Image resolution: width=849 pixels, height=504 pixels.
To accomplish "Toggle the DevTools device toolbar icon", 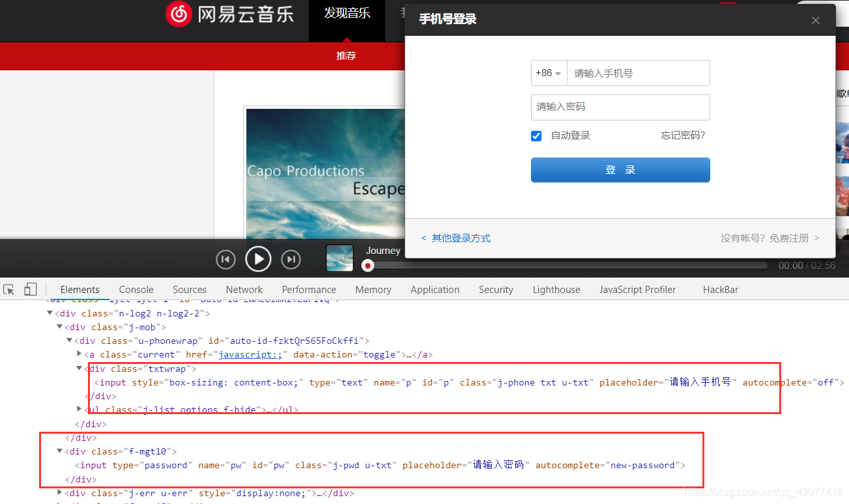I will (31, 289).
